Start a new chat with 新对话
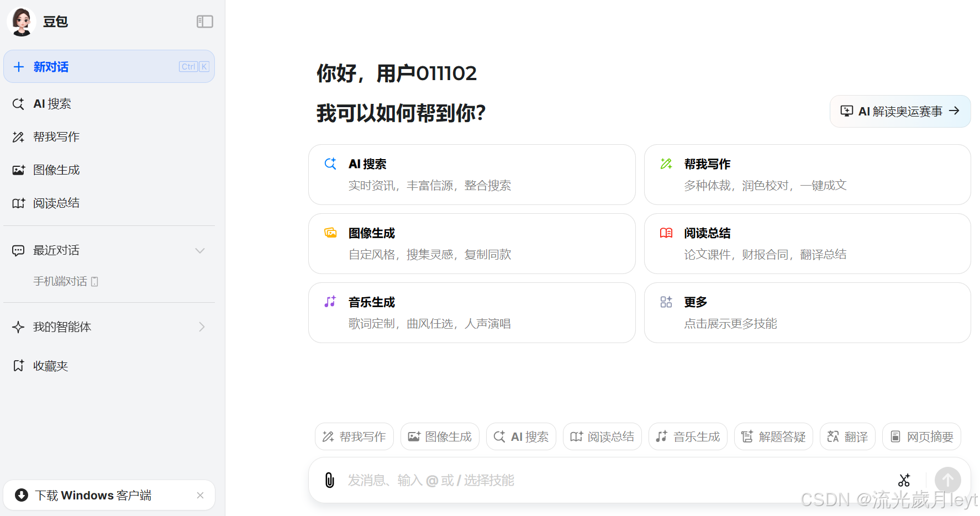Viewport: 980px width, 516px height. (109, 66)
